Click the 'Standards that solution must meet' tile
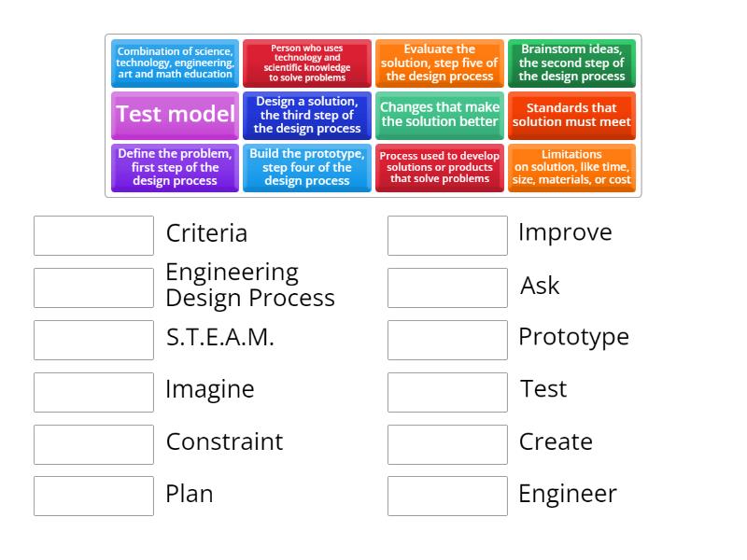The image size is (747, 560). point(571,115)
